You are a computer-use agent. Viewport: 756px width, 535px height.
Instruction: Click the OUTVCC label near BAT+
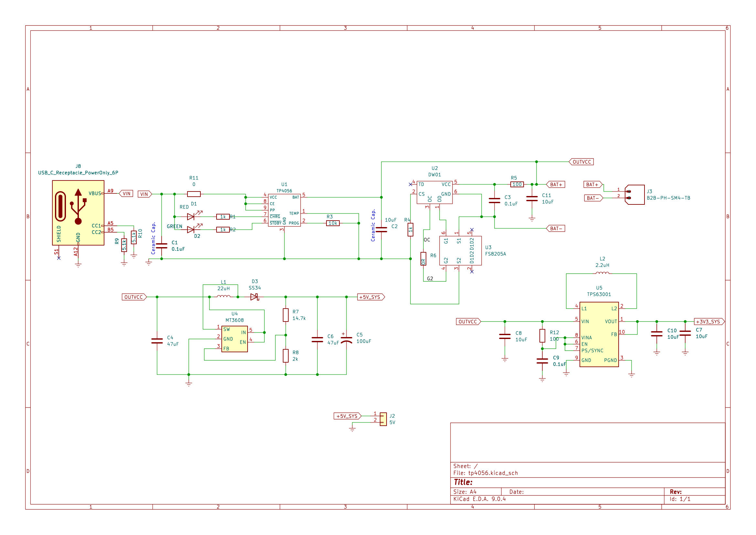tap(581, 162)
